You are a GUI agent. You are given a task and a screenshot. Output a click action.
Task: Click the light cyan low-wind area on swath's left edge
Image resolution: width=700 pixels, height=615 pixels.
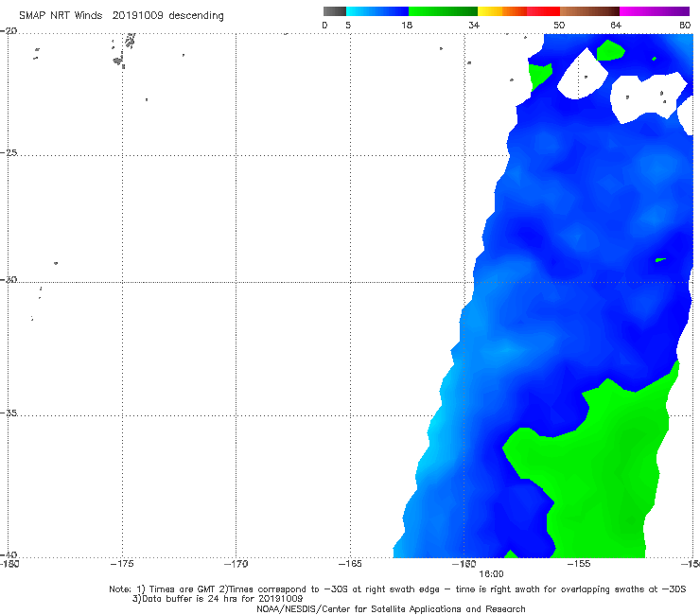435,429
